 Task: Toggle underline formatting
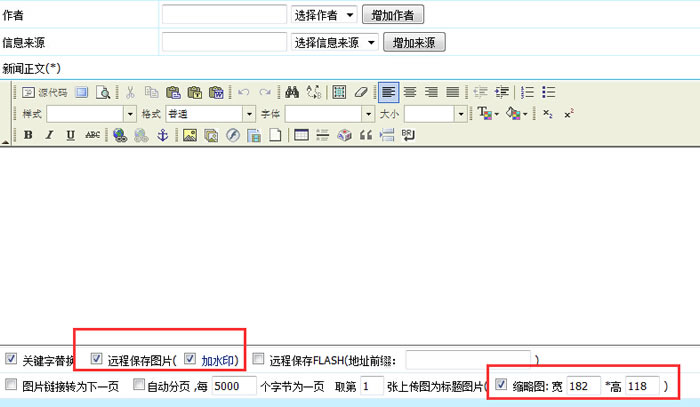click(71, 135)
